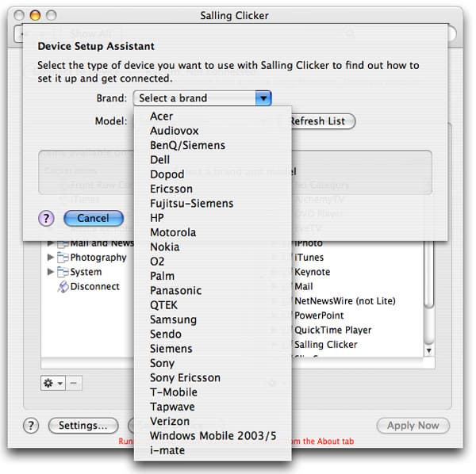Screen dimensions: 476x474
Task: Select Sendo brand entry
Action: coord(213,334)
